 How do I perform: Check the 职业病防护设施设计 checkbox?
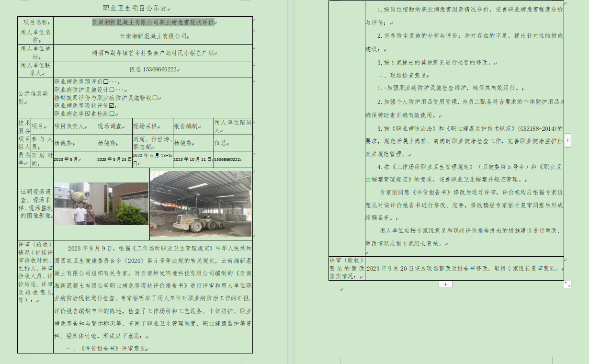112,90
